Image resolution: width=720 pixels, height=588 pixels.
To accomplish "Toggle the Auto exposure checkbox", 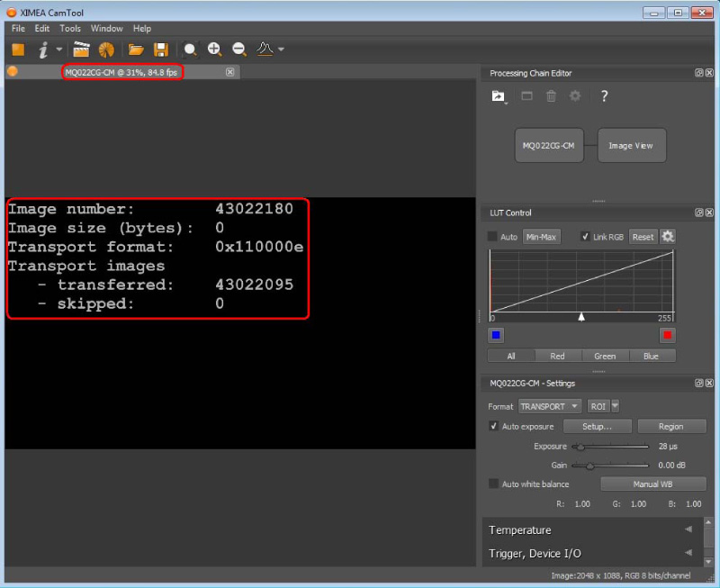I will 493,426.
